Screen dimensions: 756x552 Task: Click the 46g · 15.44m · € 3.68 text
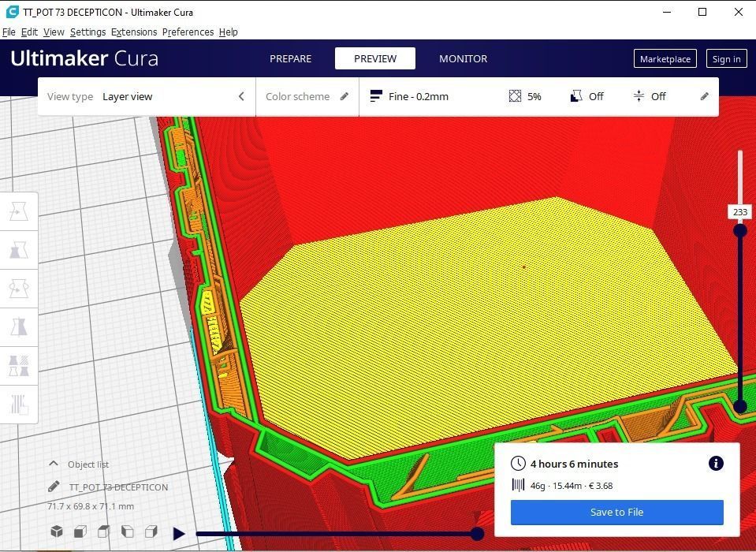[x=572, y=486]
